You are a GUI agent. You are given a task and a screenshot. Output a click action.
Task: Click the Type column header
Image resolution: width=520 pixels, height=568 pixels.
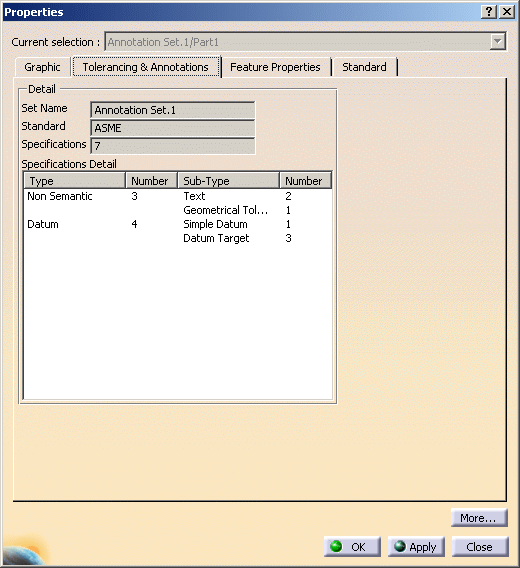[x=74, y=180]
